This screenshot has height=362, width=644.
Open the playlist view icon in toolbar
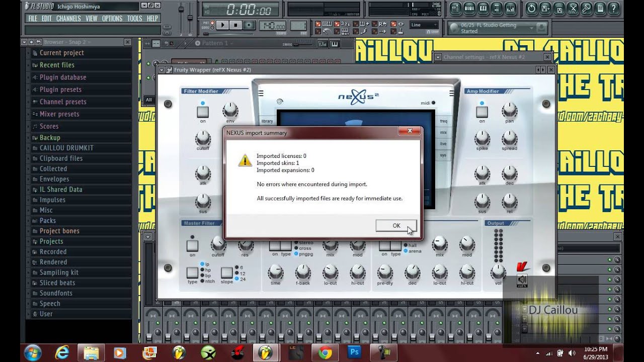455,9
